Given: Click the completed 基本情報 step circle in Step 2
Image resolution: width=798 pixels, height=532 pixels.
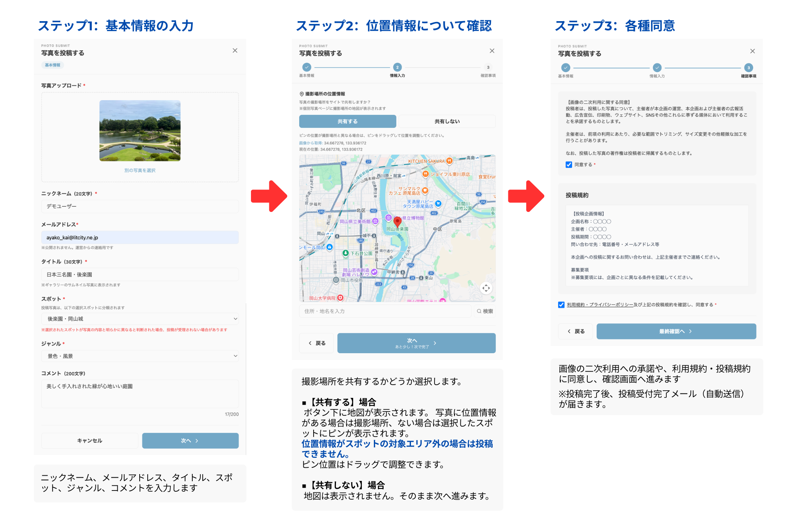Looking at the screenshot, I should (306, 67).
